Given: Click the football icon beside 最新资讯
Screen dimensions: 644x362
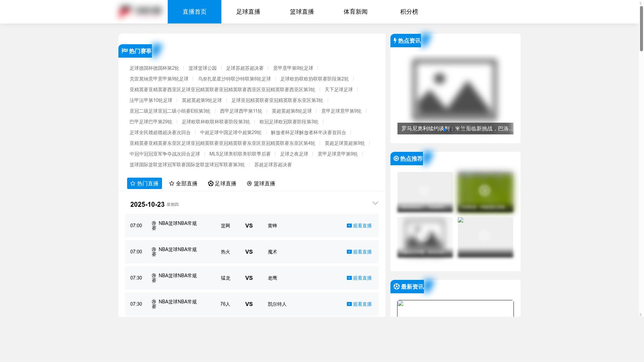Looking at the screenshot, I should [x=396, y=287].
